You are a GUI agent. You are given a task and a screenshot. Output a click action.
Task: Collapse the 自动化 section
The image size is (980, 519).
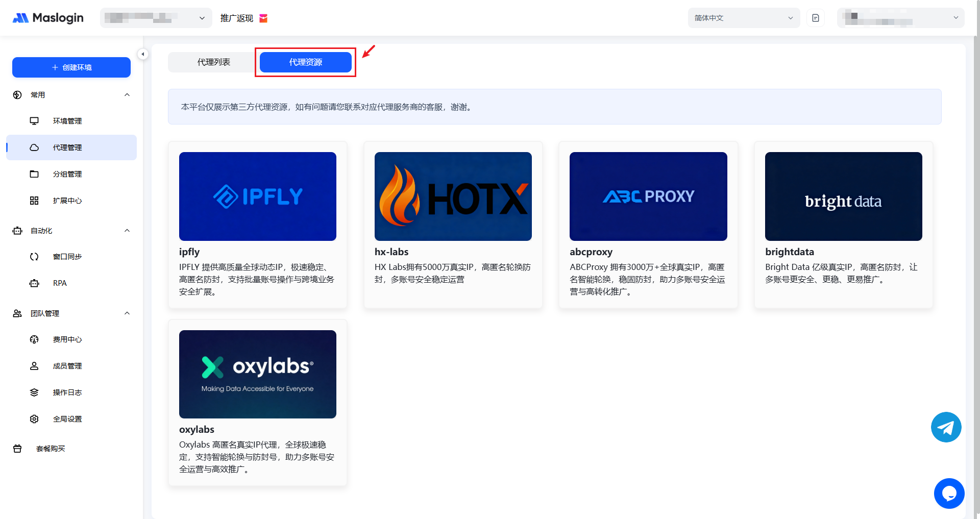click(127, 231)
